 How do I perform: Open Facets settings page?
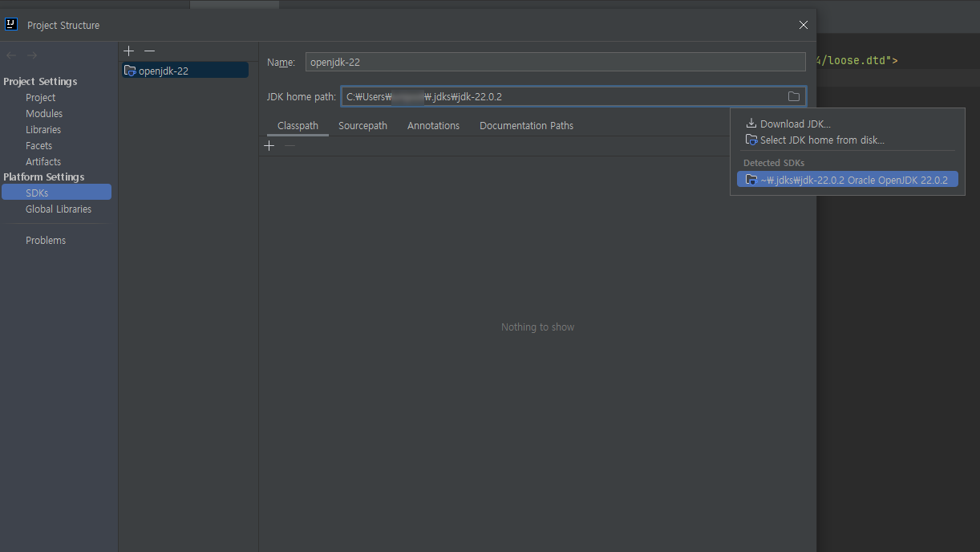38,145
